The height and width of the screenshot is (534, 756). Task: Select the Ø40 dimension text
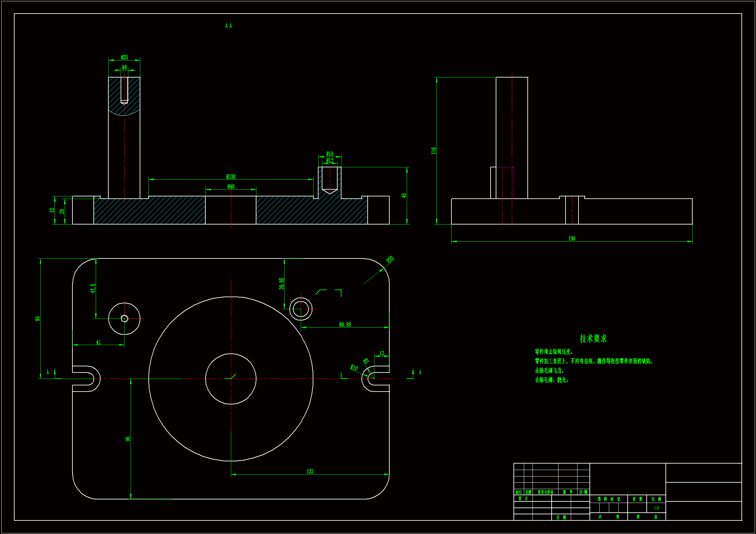231,186
